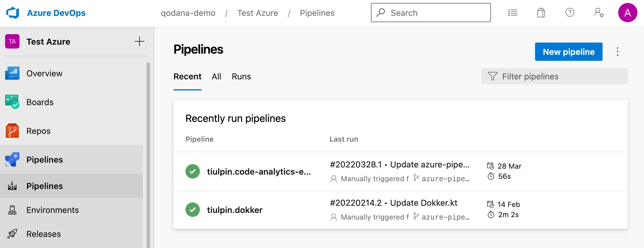Select the Pipelines breadcrumb
The image size is (644, 248).
pyautogui.click(x=317, y=13)
